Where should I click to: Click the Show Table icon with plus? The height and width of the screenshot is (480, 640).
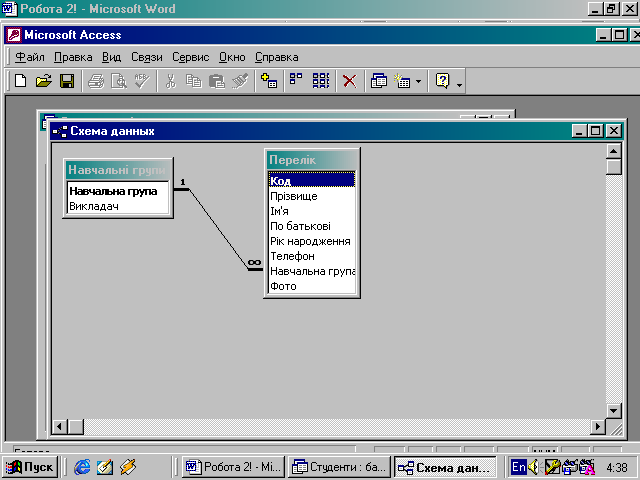269,81
